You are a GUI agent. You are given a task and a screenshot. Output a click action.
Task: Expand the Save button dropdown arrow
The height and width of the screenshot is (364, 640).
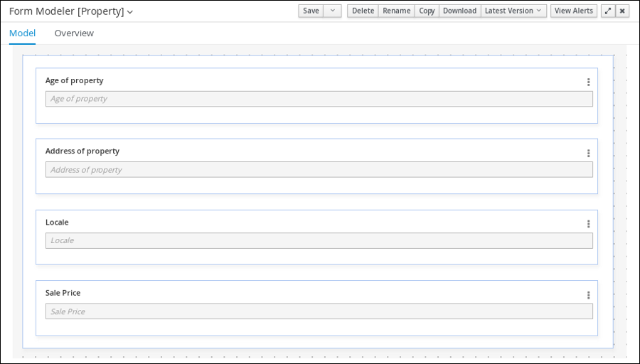point(332,11)
